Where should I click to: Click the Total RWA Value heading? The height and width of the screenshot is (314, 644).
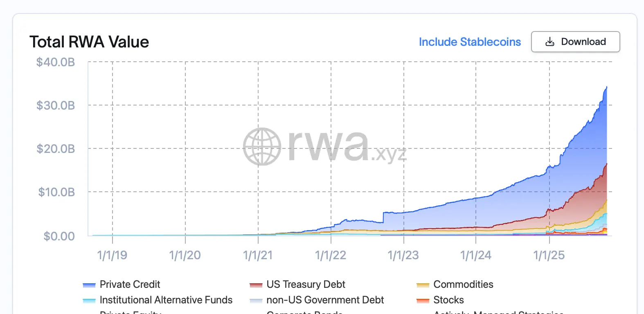tap(89, 42)
